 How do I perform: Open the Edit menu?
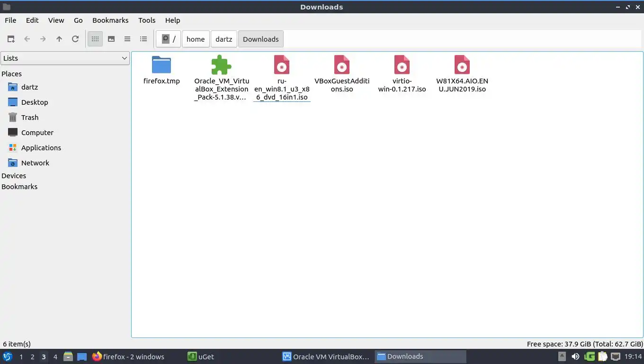tap(32, 20)
